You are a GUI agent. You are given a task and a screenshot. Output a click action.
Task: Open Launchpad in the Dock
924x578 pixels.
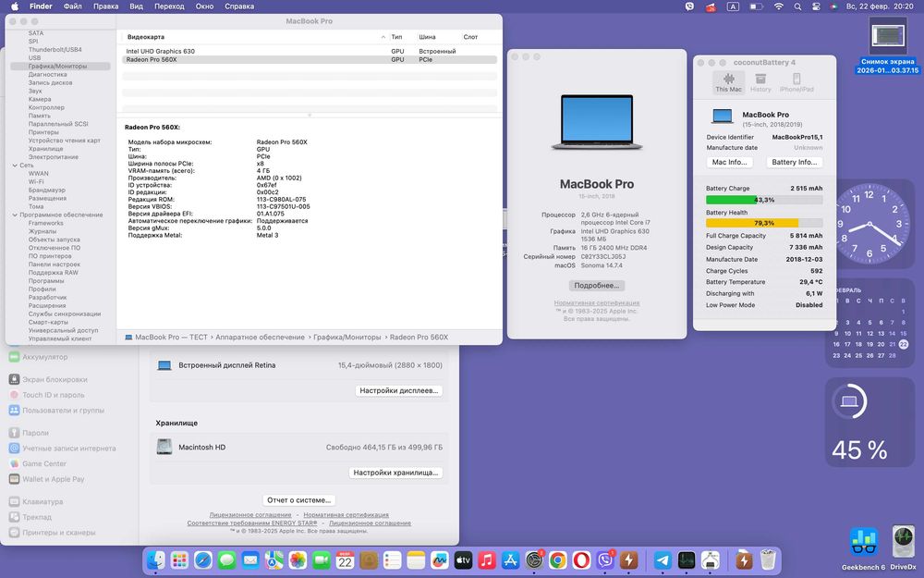(180, 560)
